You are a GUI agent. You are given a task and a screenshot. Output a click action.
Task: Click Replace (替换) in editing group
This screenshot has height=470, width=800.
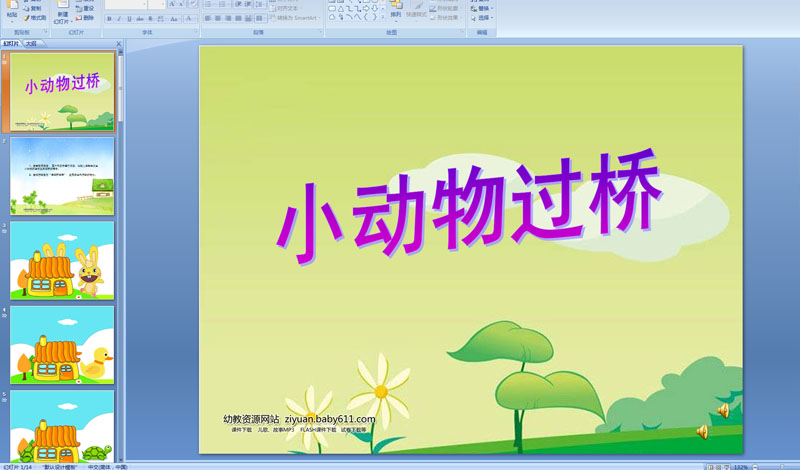pyautogui.click(x=482, y=8)
